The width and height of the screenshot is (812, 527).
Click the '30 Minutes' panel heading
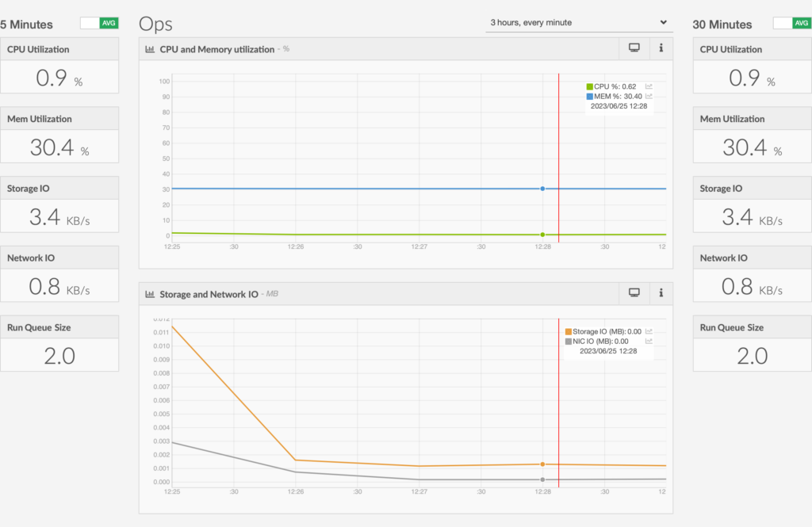point(722,25)
